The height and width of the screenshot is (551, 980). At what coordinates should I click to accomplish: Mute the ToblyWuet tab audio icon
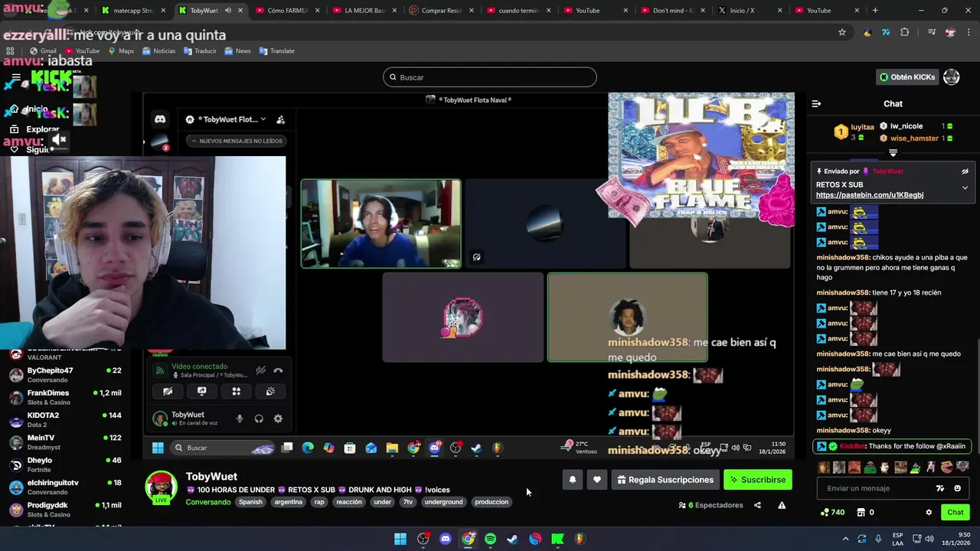(x=227, y=11)
